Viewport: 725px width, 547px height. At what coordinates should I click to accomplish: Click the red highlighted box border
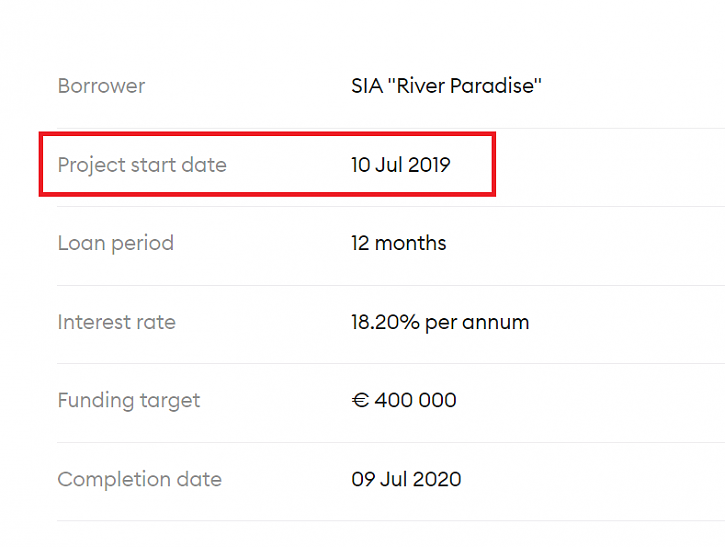tap(267, 135)
